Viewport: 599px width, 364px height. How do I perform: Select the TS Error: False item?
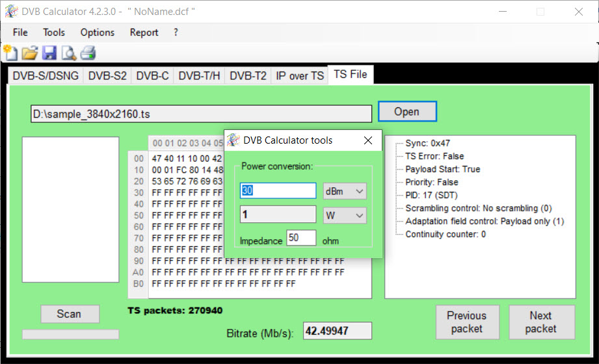(434, 156)
